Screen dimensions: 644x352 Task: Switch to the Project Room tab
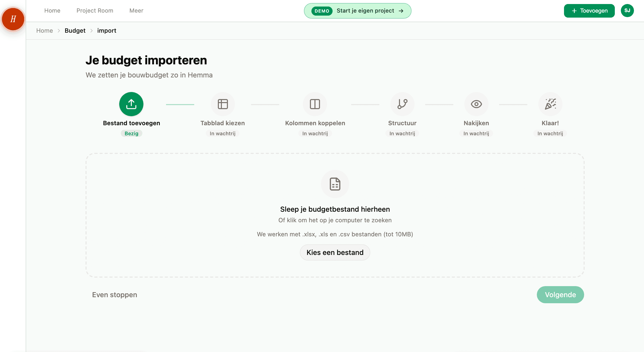click(95, 11)
